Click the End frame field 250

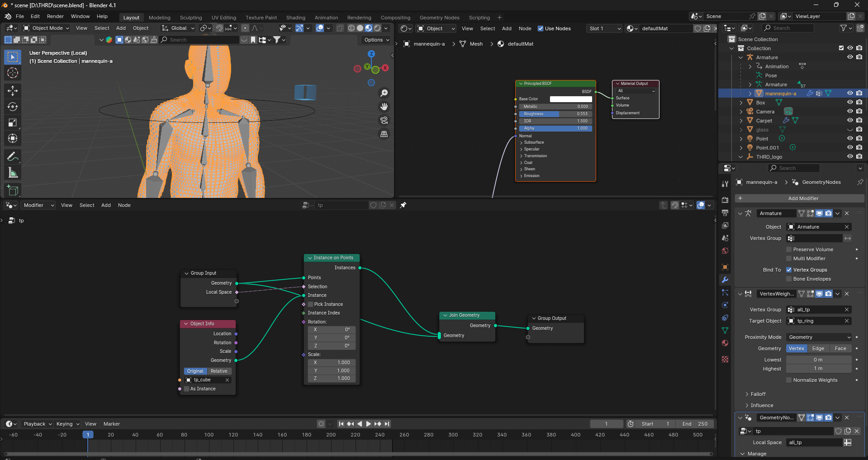[695, 424]
